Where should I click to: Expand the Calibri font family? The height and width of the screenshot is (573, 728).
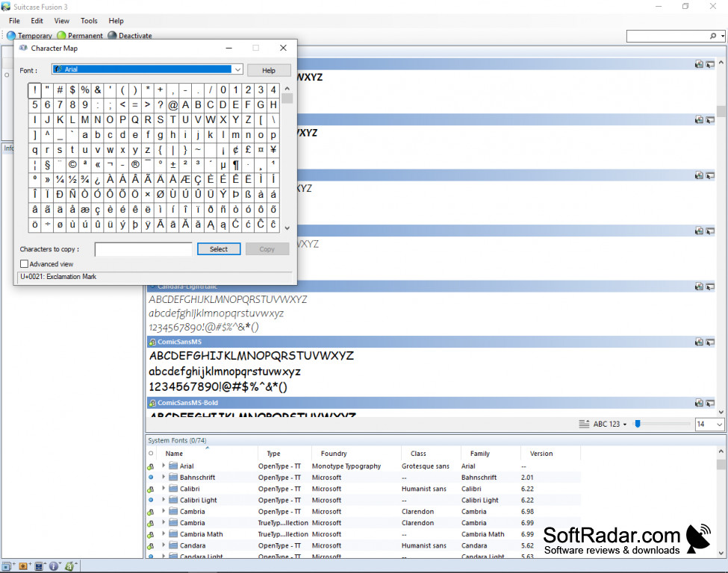click(x=164, y=488)
